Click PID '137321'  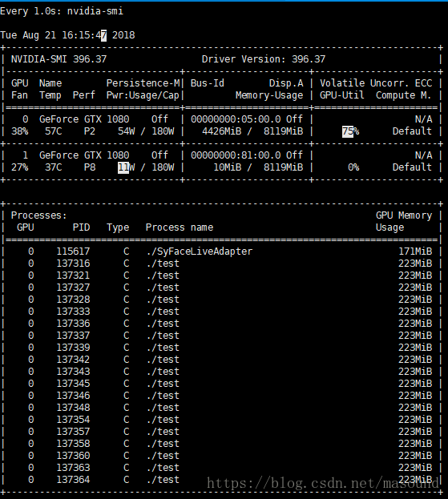pyautogui.click(x=73, y=276)
